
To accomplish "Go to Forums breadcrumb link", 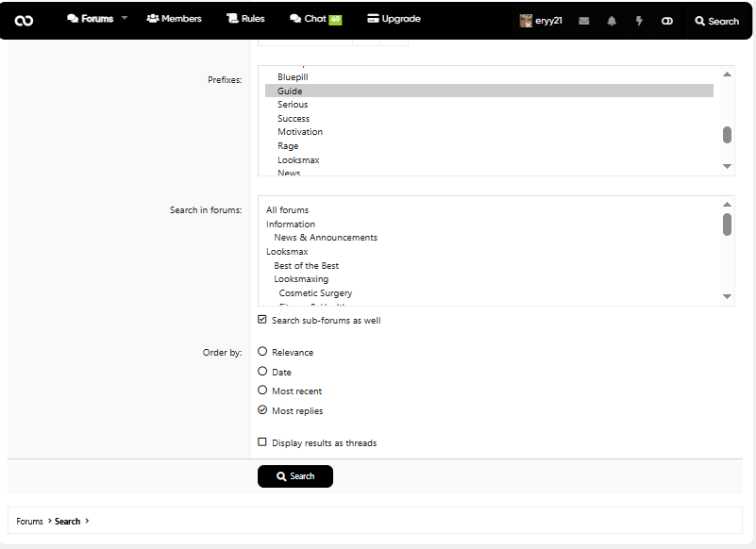I will (x=29, y=522).
